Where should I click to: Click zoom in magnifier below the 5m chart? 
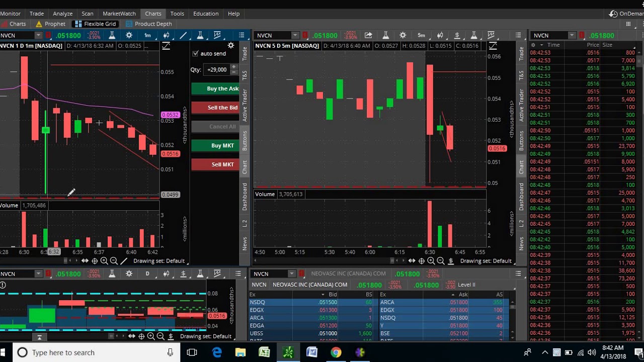pyautogui.click(x=431, y=261)
